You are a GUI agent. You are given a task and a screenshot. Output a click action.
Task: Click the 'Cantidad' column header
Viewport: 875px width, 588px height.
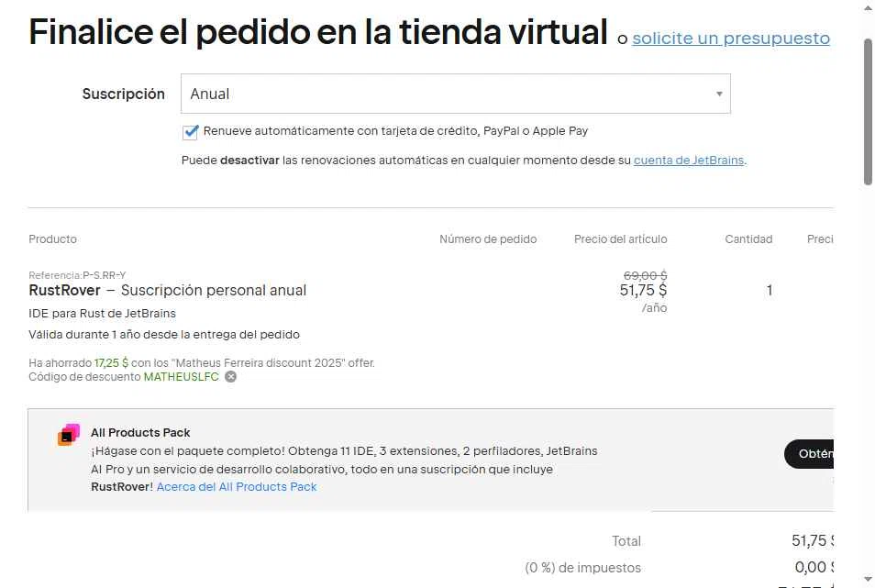click(748, 239)
